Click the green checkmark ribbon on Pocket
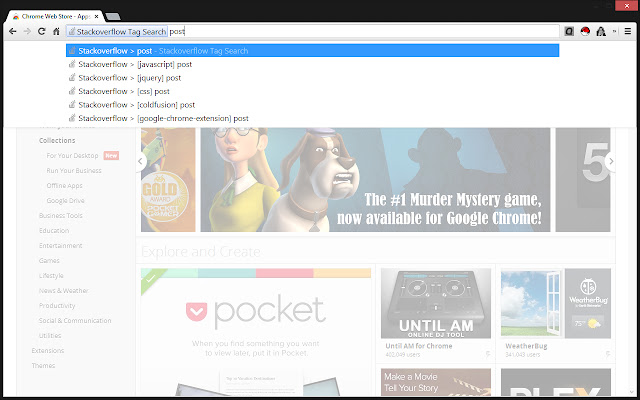The height and width of the screenshot is (400, 640). tap(151, 279)
